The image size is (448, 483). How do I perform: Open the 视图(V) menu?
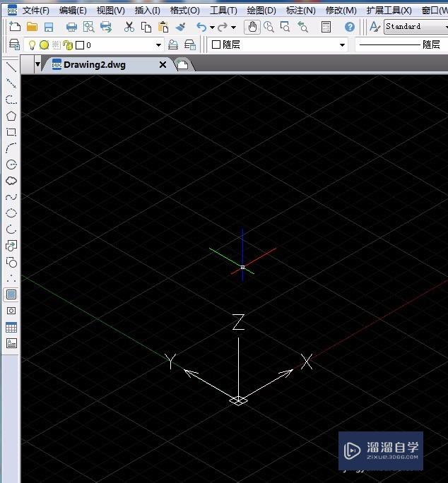click(110, 11)
